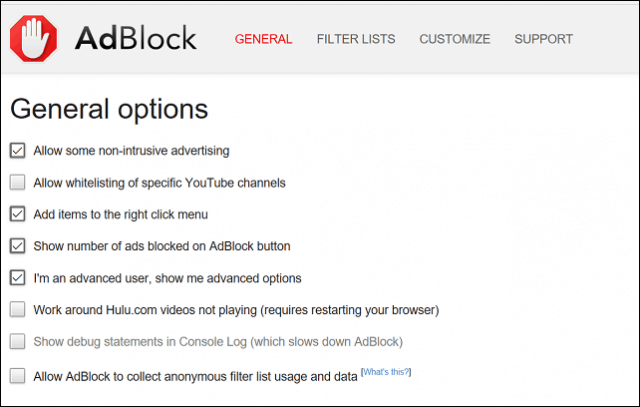Open the Customize tab
Image resolution: width=640 pixels, height=407 pixels.
[455, 39]
